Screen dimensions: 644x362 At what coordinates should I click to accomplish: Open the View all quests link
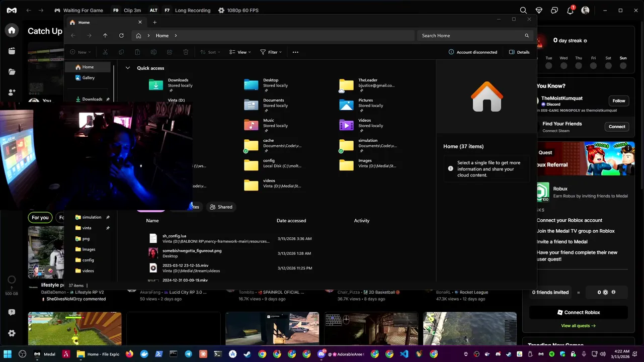coord(579,326)
